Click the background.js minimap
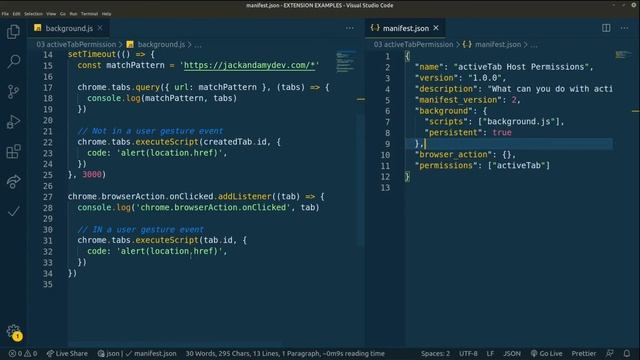Image resolution: width=640 pixels, height=360 pixels. point(346,62)
